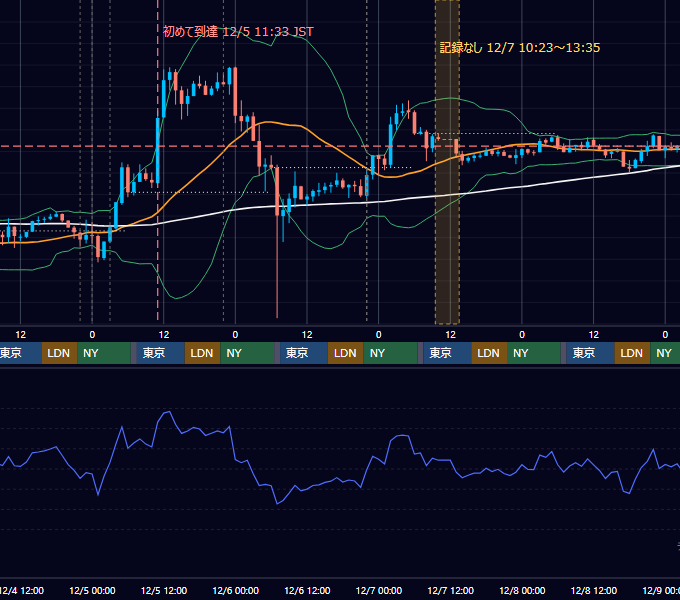
Task: Click the 東京 session block for 12/8
Action: [590, 353]
